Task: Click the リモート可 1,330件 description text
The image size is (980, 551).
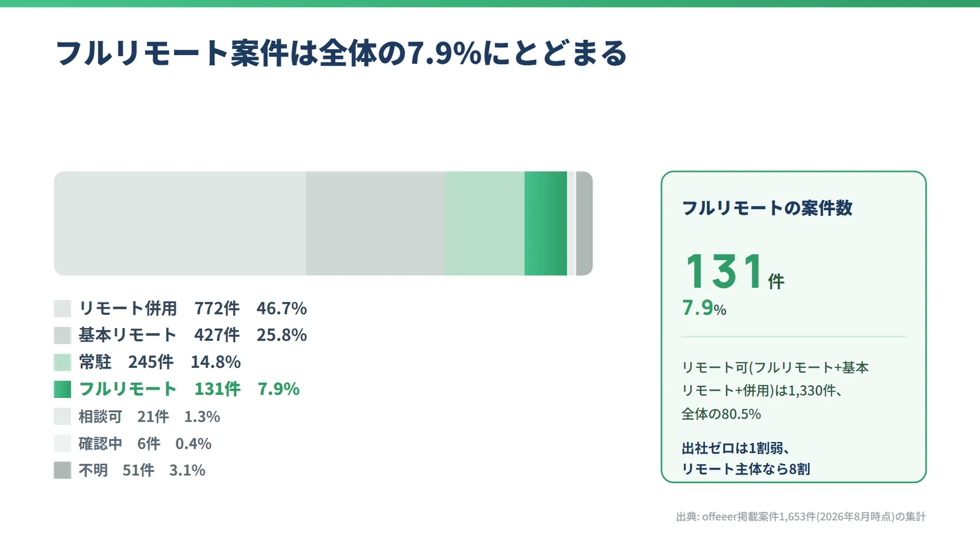Action: point(775,391)
